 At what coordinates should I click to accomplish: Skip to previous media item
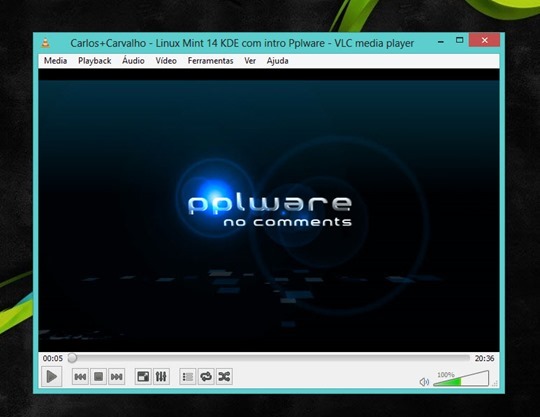(x=80, y=377)
